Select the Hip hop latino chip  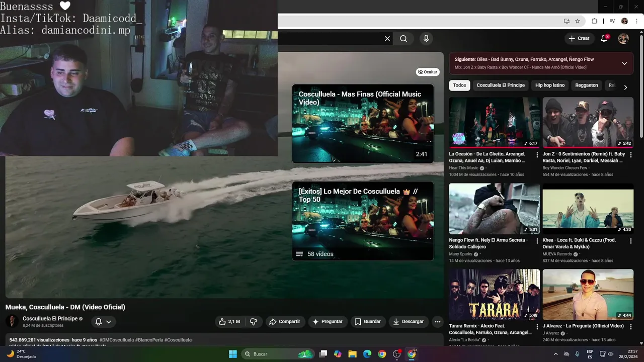click(550, 85)
